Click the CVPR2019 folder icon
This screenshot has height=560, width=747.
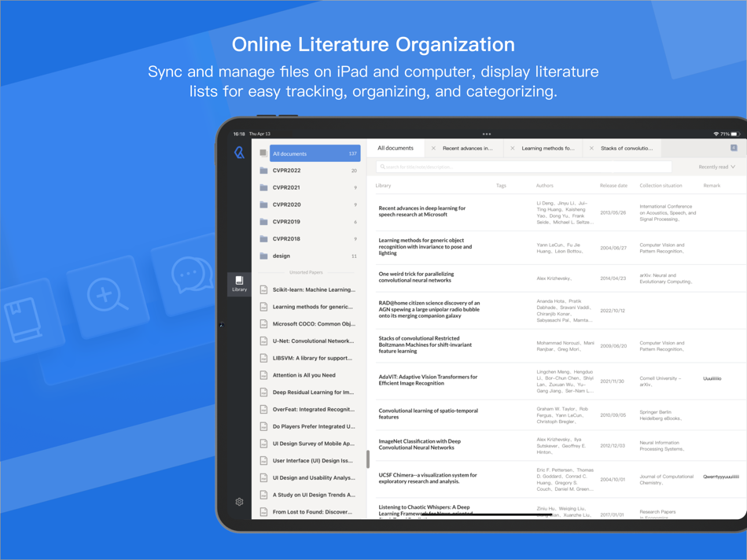point(263,222)
